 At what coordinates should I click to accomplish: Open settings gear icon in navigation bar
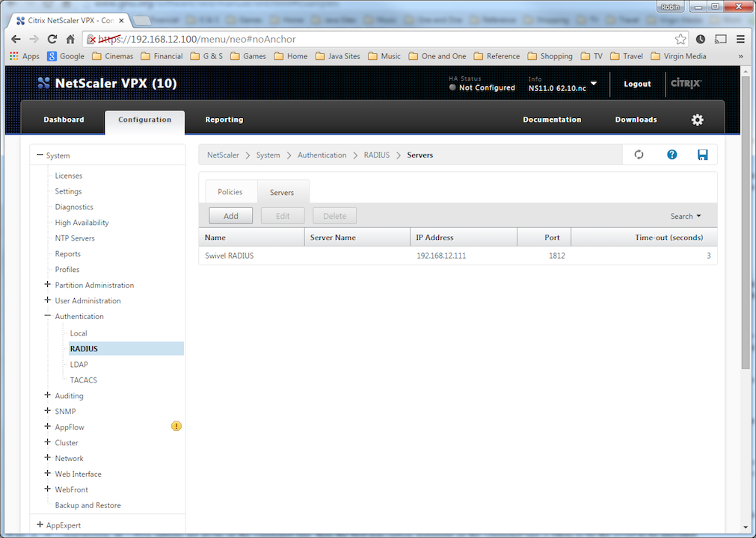pos(697,120)
